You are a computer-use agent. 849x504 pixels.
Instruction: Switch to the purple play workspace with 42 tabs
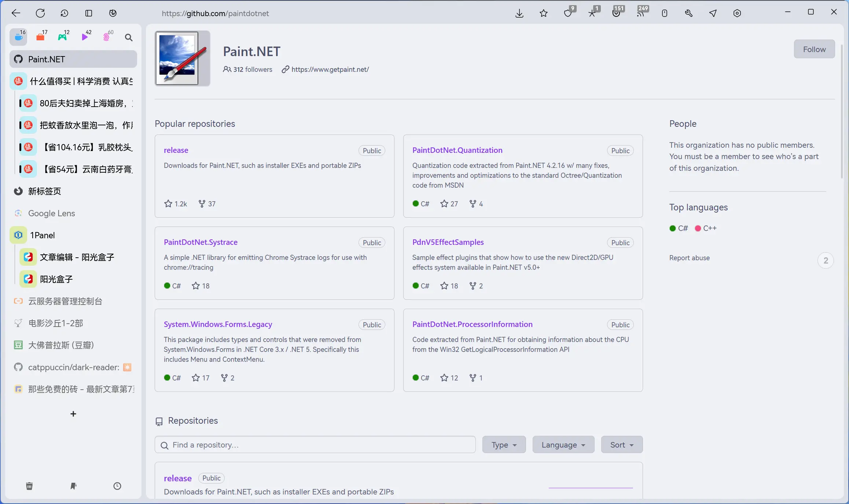tap(85, 37)
